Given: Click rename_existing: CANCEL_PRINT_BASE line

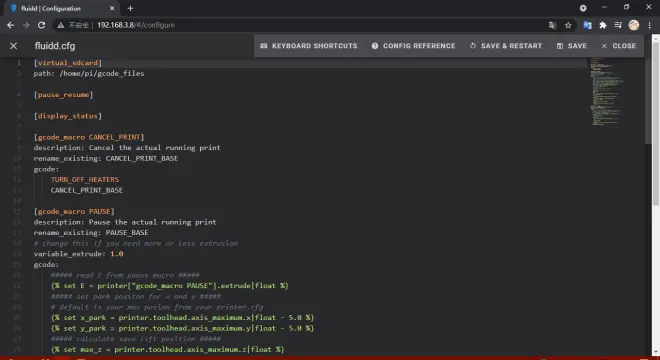Looking at the screenshot, I should (x=106, y=158).
